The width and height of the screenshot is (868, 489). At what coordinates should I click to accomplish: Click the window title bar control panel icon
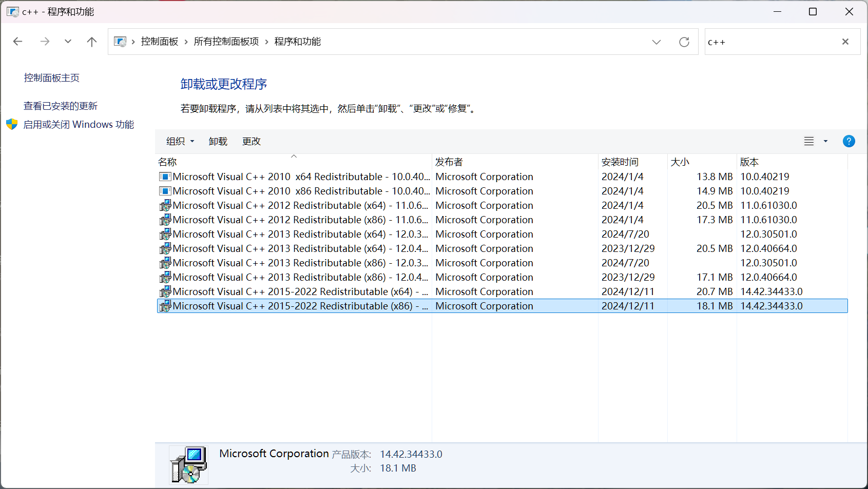(12, 11)
